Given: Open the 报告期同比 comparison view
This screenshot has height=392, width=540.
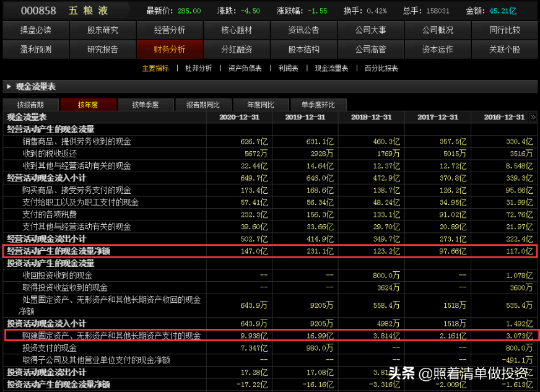Looking at the screenshot, I should (x=203, y=105).
